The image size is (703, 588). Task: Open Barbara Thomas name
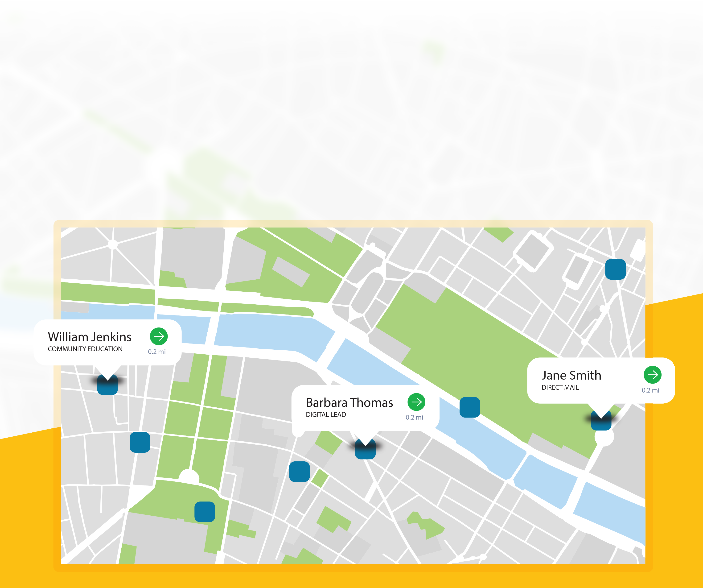pyautogui.click(x=349, y=402)
